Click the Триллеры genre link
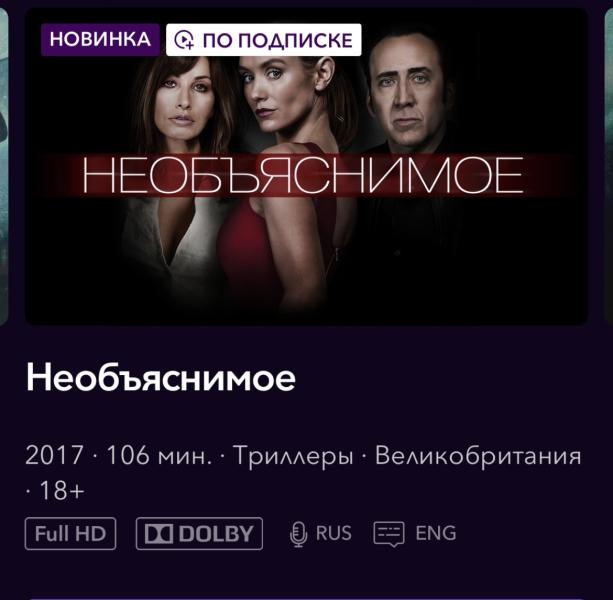This screenshot has height=600, width=613. [x=293, y=456]
